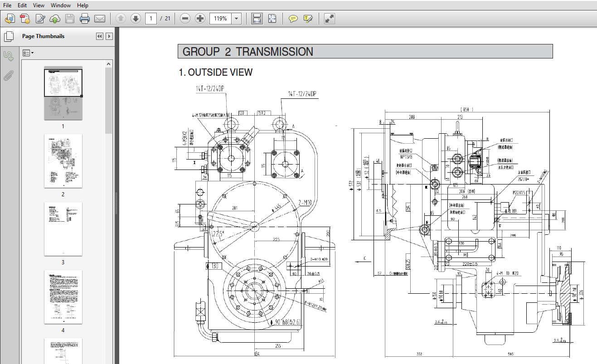Zoom in using the plus button
Image resolution: width=597 pixels, height=364 pixels.
200,19
